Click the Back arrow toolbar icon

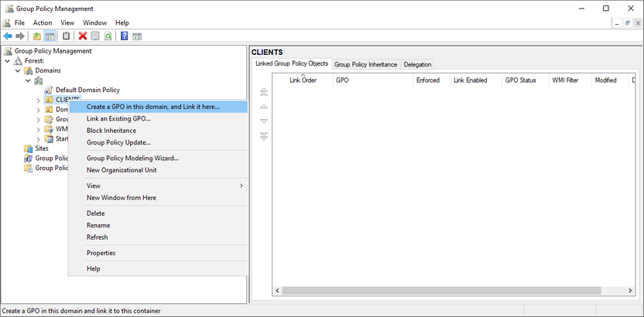tap(8, 36)
